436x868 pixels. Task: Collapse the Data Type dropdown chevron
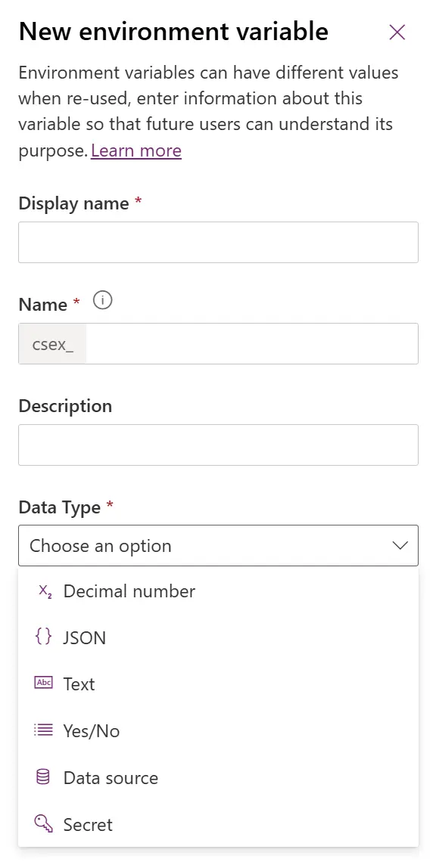(x=400, y=546)
